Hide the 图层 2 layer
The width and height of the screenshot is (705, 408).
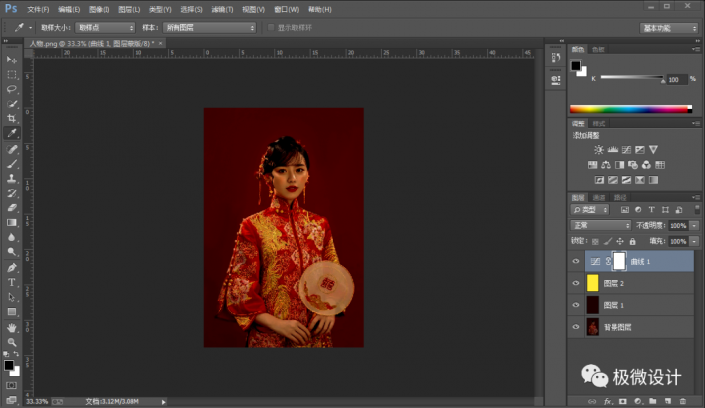(576, 283)
